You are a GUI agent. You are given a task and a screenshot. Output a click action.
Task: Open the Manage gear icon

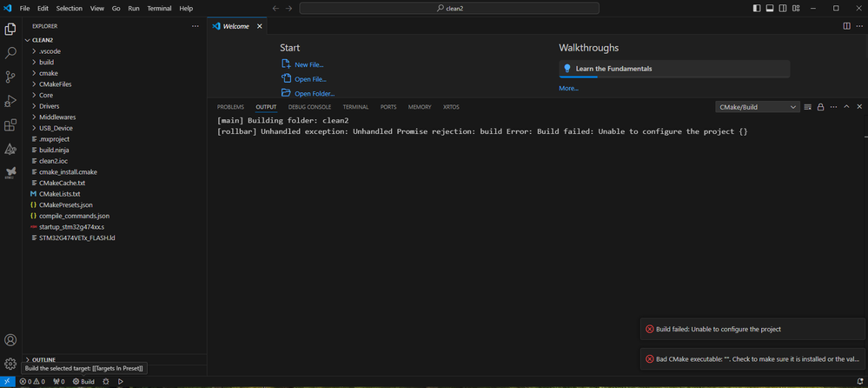coord(10,364)
